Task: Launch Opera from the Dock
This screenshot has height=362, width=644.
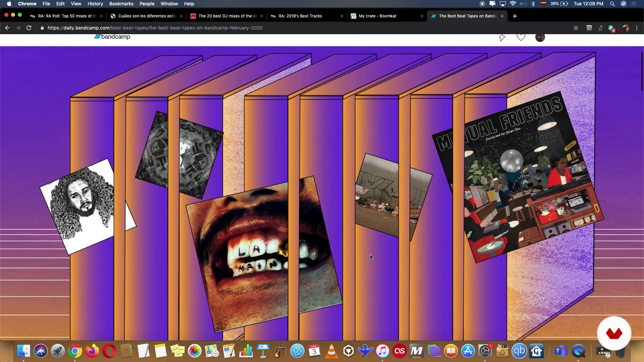Action: 109,351
